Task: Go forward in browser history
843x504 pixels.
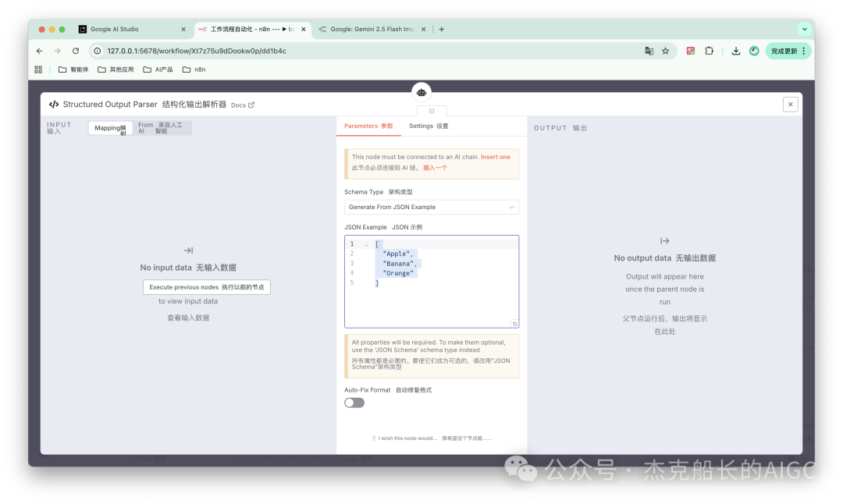Action: 58,51
